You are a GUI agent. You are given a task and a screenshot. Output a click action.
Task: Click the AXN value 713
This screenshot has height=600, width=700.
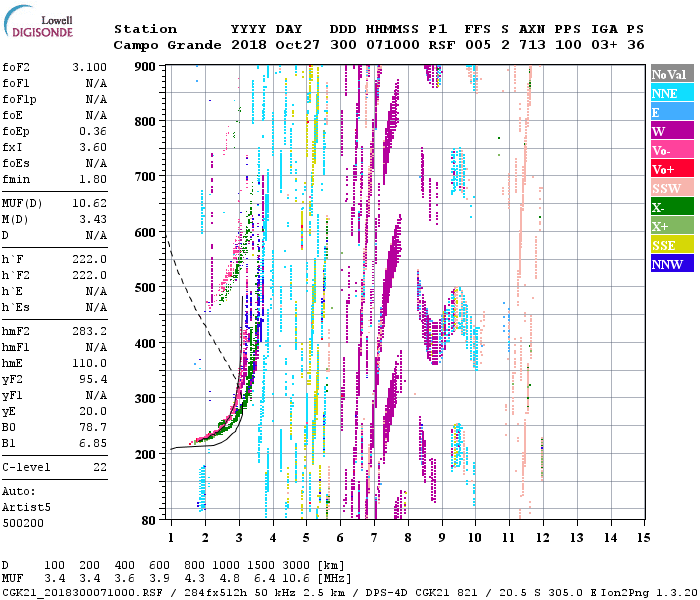pos(532,45)
